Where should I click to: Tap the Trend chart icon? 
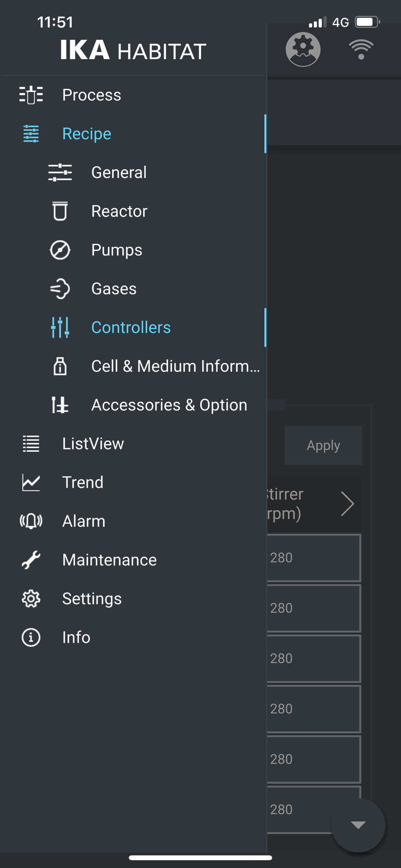pos(31,483)
